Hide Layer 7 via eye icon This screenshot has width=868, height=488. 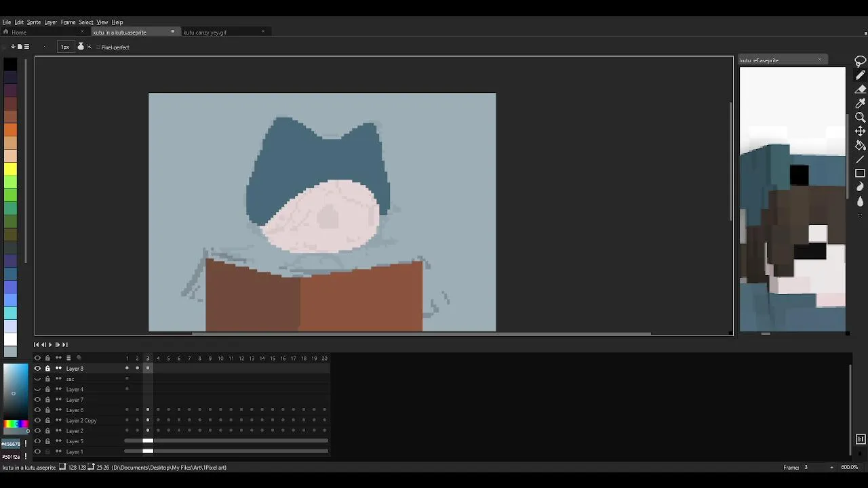click(37, 400)
